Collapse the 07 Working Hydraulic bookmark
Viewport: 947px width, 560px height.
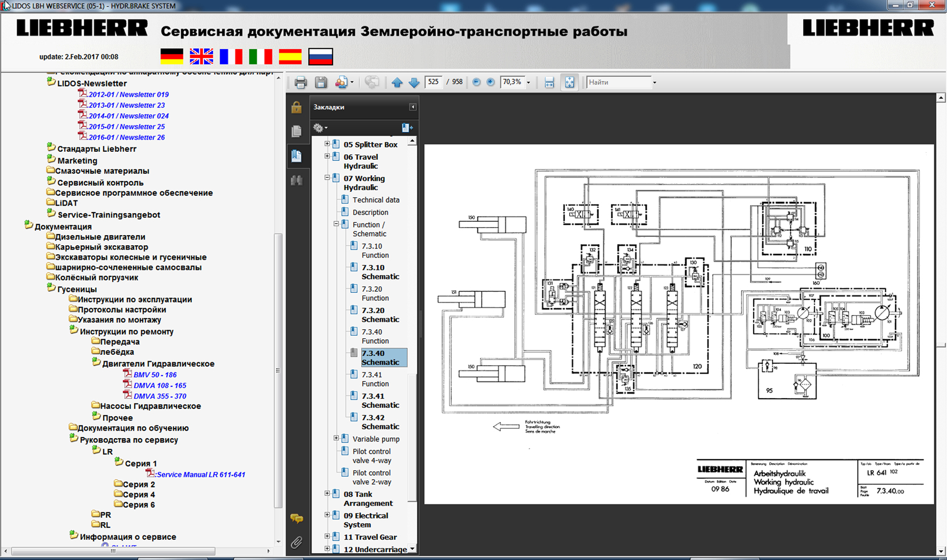point(327,178)
